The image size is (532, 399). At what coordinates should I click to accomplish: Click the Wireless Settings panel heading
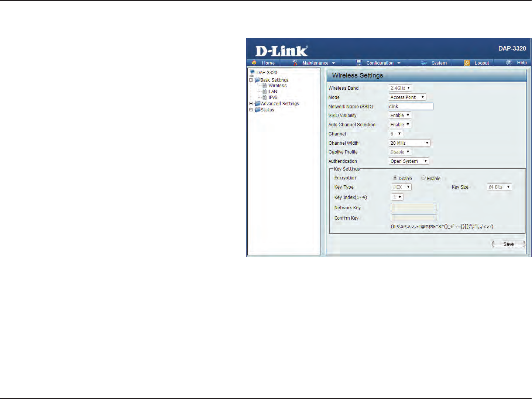pos(358,75)
